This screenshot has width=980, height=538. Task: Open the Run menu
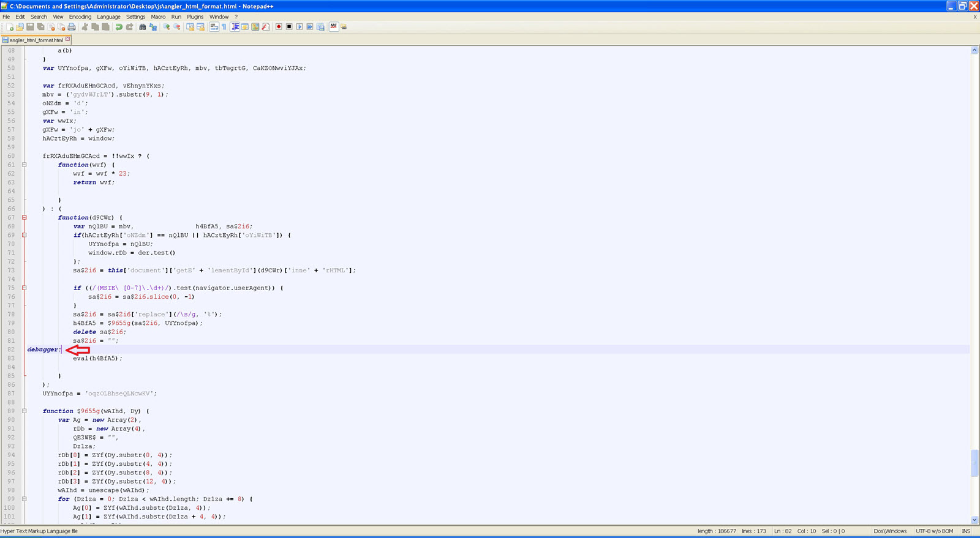[176, 17]
